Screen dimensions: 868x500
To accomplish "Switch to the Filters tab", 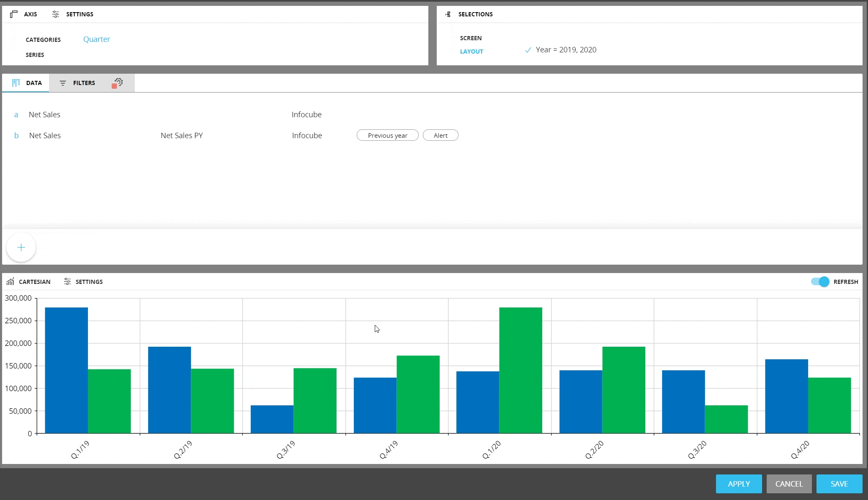I will pos(84,83).
